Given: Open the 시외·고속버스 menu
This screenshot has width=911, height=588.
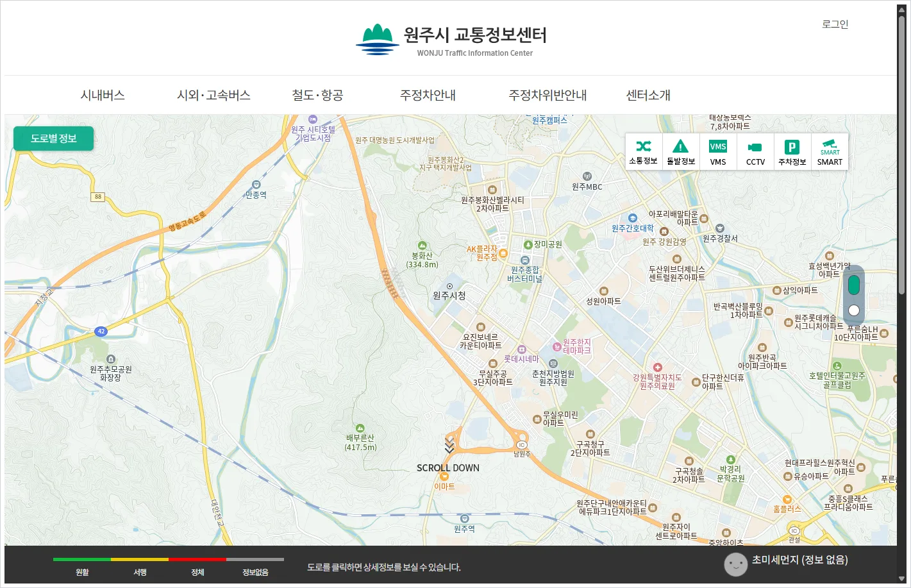Looking at the screenshot, I should pyautogui.click(x=213, y=95).
